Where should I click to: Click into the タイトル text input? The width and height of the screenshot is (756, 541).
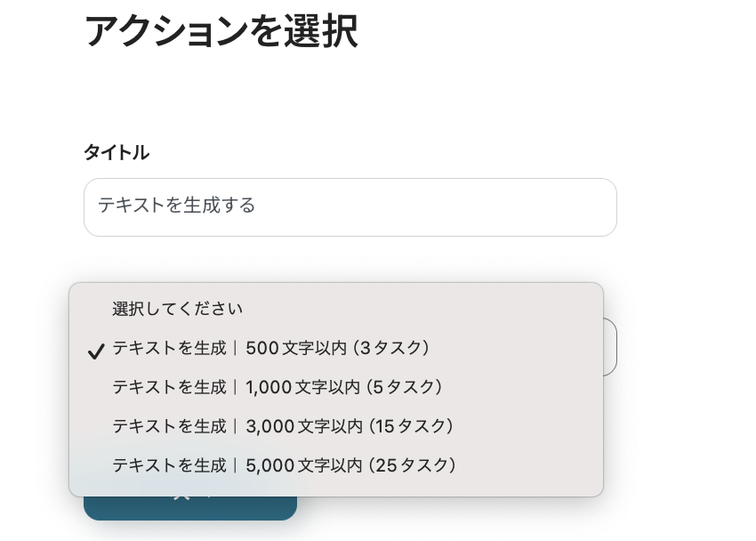[350, 206]
